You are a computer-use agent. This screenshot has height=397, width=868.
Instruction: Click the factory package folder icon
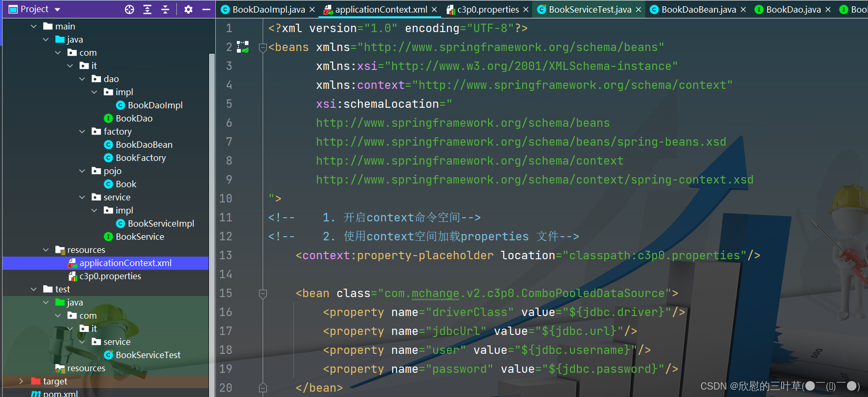[96, 131]
